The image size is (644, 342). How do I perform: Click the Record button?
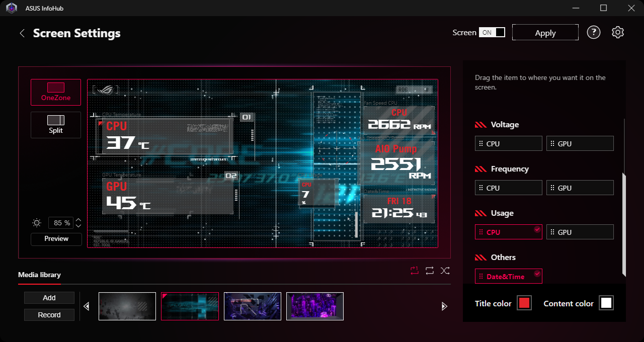click(x=49, y=315)
